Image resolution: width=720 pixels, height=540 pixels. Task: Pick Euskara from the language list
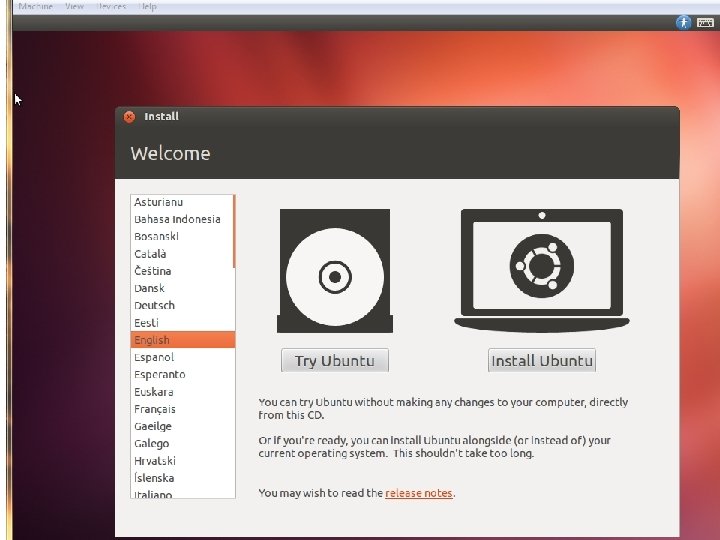(182, 392)
